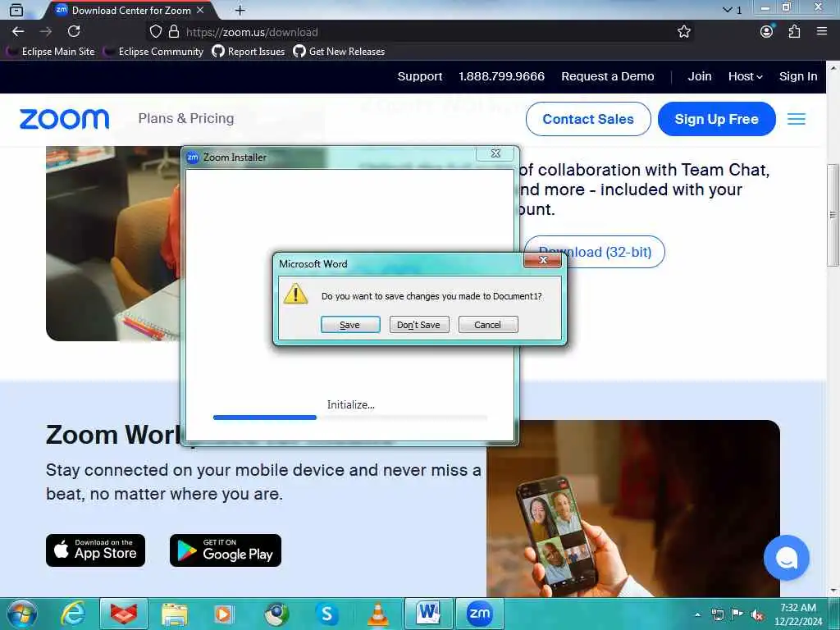Open the Firefox account icon

coord(767,32)
